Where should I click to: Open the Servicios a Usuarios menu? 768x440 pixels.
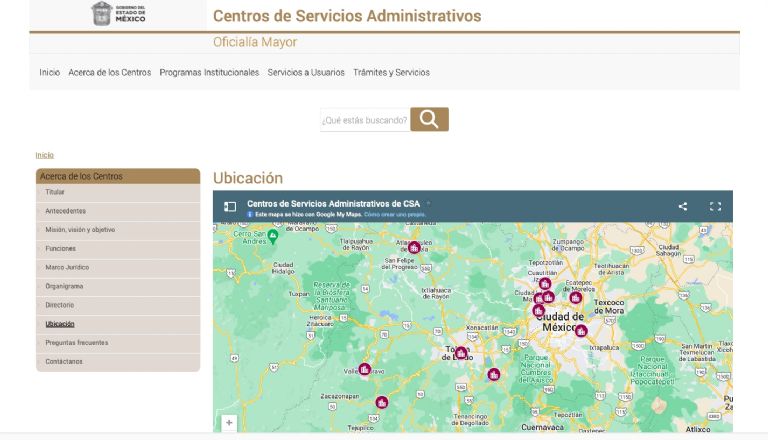306,73
